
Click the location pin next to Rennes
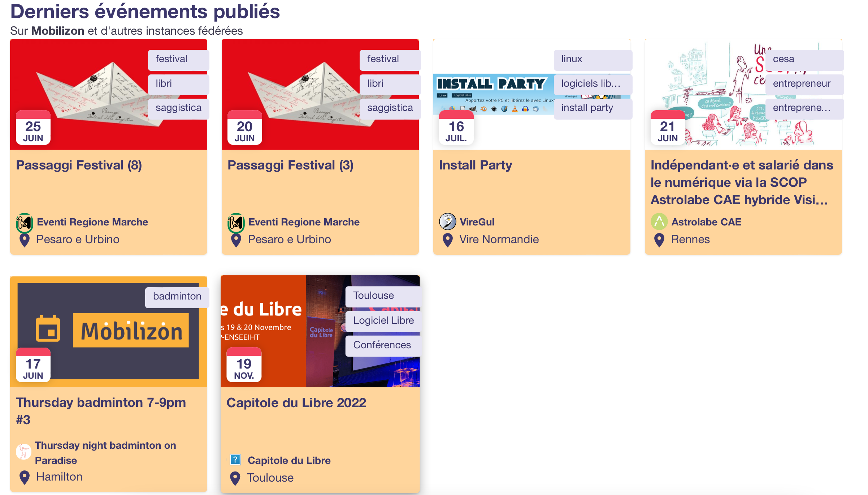(659, 240)
